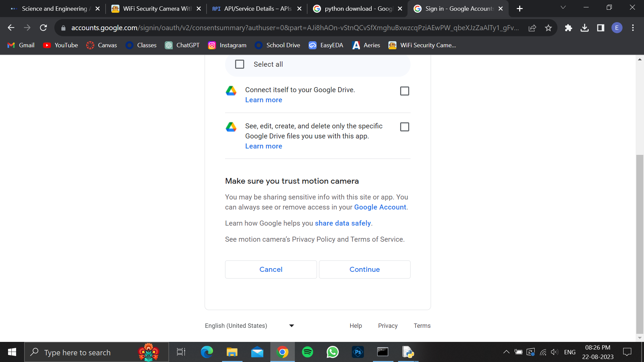
Task: Click the share page icon in address bar
Action: coord(532,28)
